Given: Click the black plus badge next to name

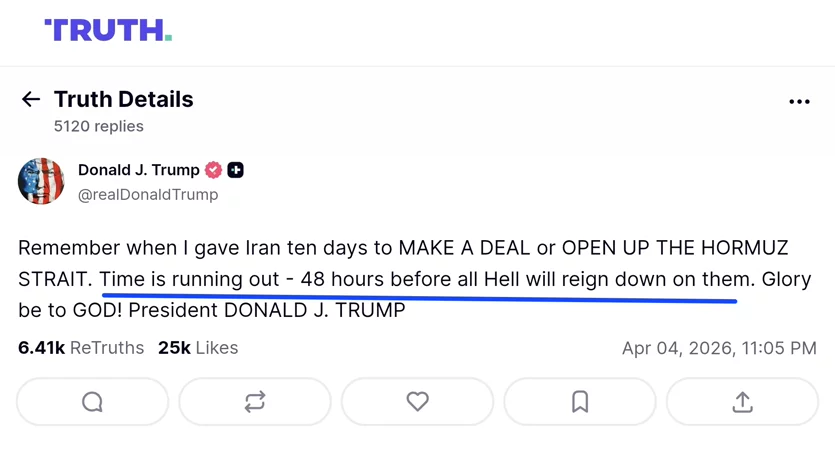Looking at the screenshot, I should 235,170.
